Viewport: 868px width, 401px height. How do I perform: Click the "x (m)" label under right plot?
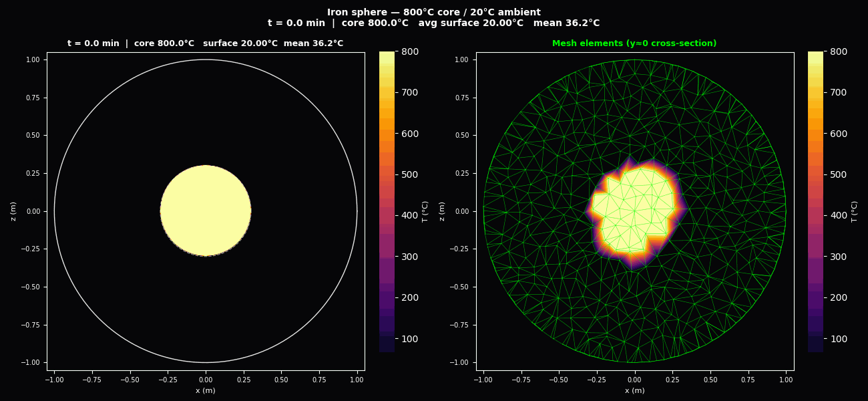click(x=634, y=390)
